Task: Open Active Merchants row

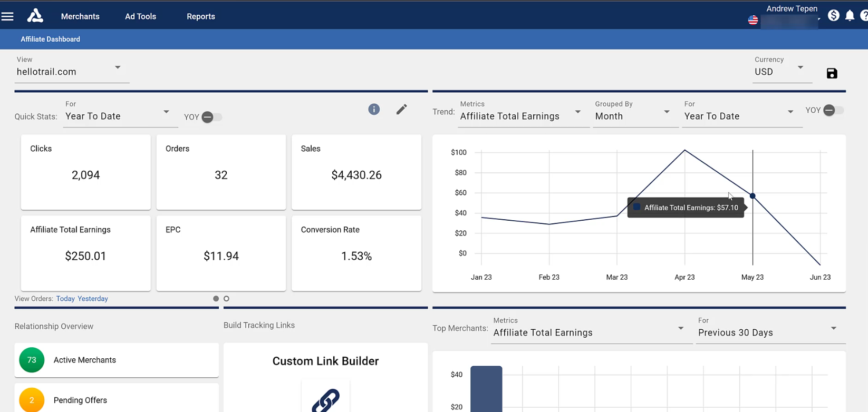Action: click(x=117, y=360)
